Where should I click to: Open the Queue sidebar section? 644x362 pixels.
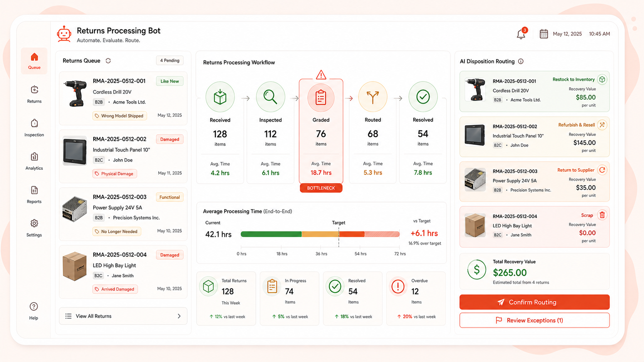click(34, 61)
